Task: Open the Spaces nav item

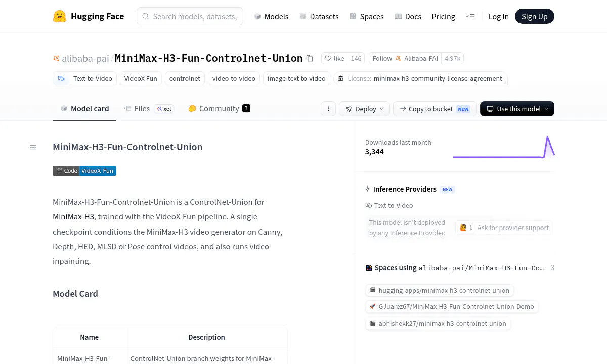Action: tap(366, 16)
